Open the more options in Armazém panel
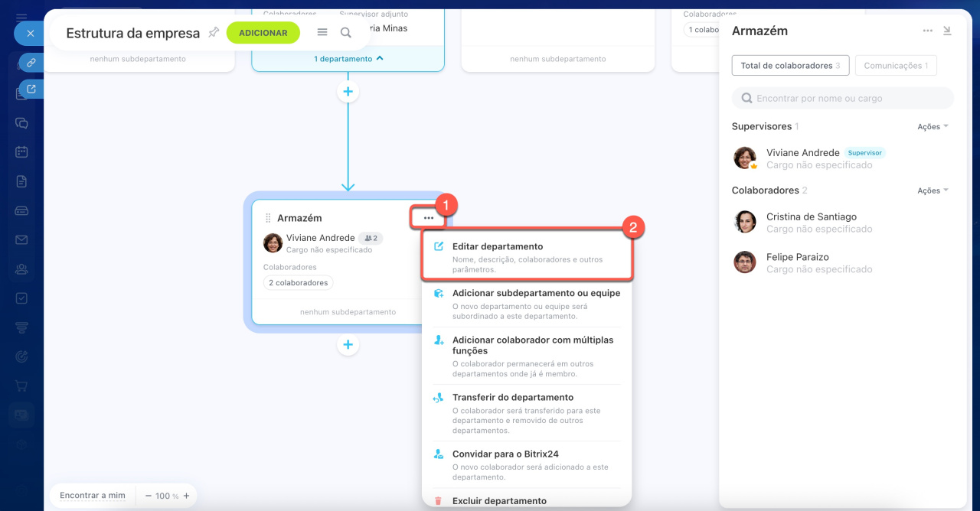Image resolution: width=980 pixels, height=511 pixels. click(927, 31)
